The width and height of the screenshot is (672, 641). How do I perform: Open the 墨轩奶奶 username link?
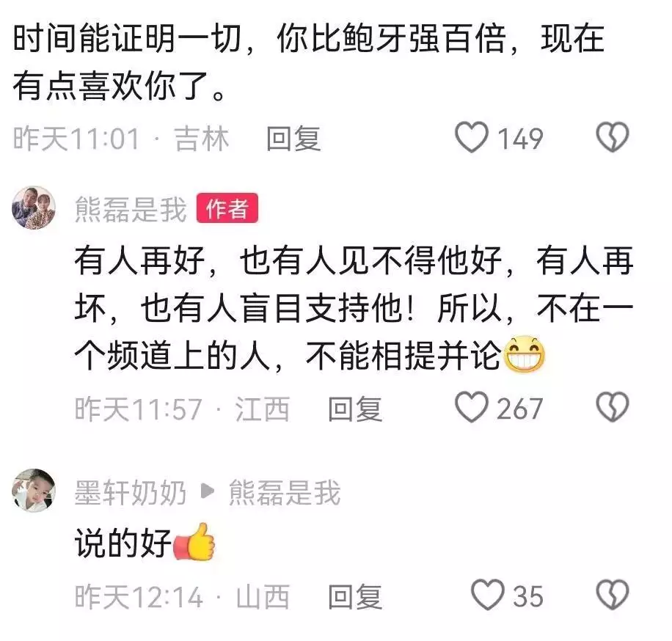click(131, 492)
